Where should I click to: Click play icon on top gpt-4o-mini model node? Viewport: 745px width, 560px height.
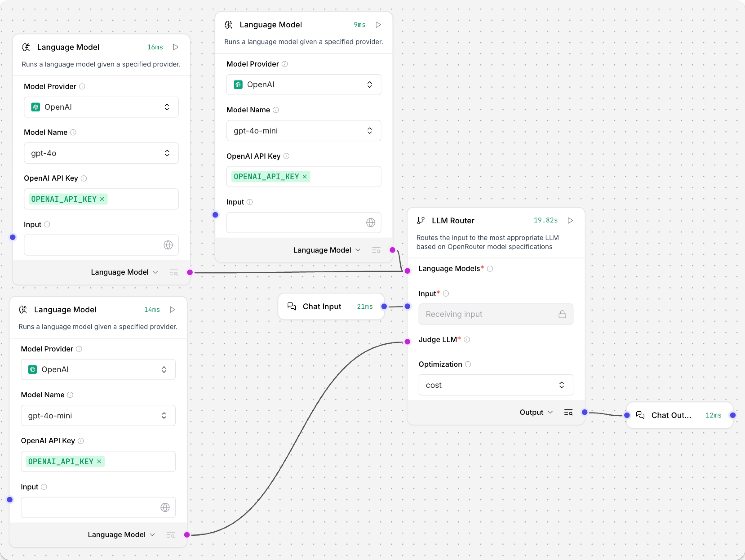(378, 24)
